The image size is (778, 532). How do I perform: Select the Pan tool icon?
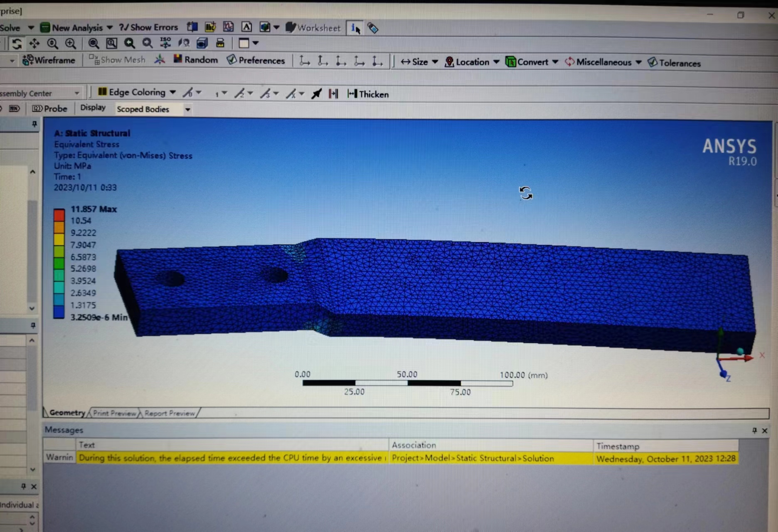pos(34,44)
